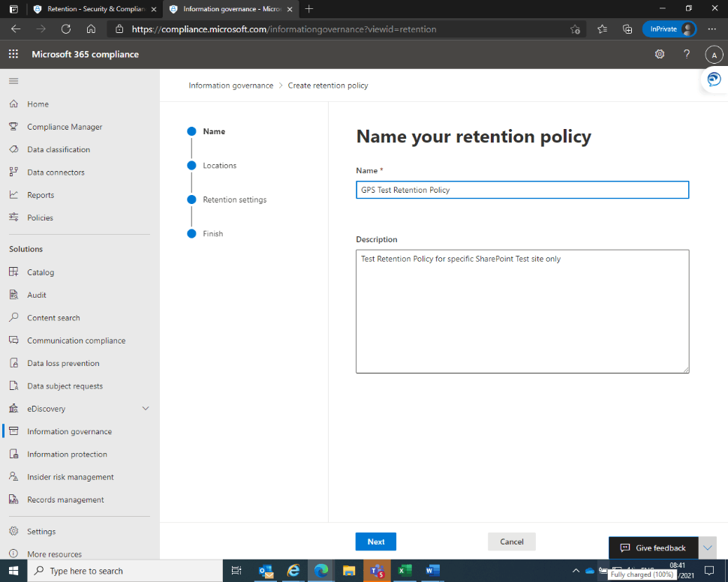Click the Give feedback button

[x=653, y=547]
